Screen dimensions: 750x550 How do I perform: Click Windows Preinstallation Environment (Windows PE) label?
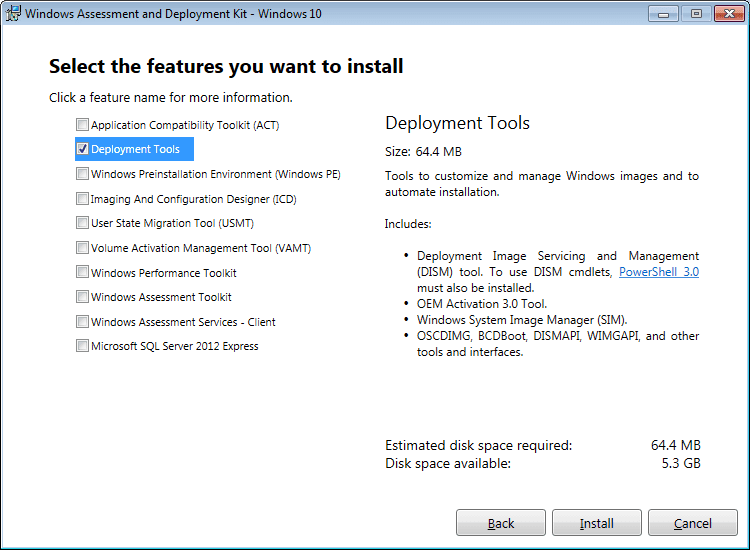(216, 174)
